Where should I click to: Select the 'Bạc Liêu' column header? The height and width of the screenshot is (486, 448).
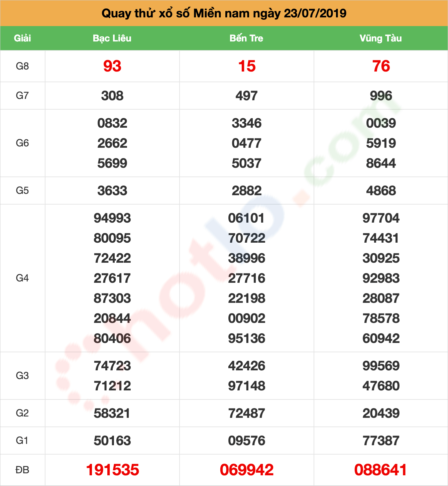[x=112, y=38]
